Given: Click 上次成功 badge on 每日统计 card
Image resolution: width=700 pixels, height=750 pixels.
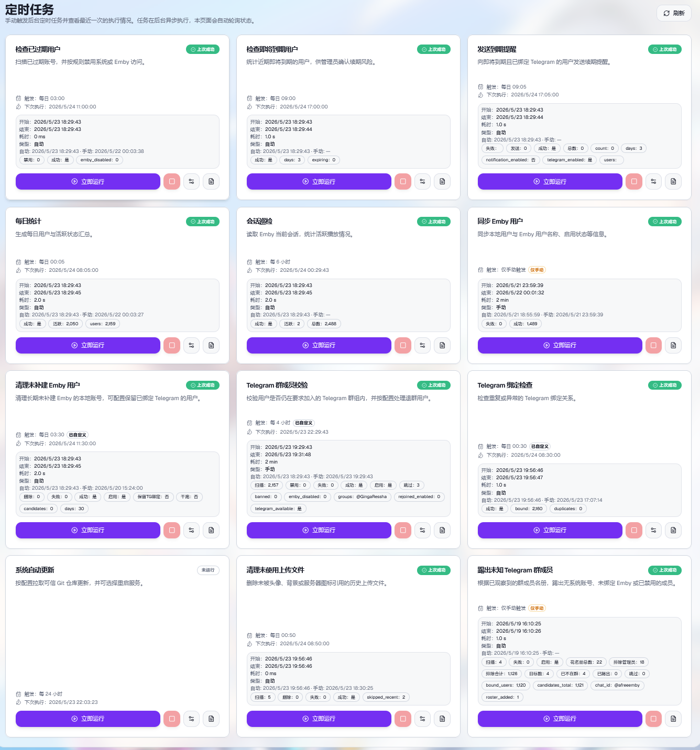Looking at the screenshot, I should (203, 222).
